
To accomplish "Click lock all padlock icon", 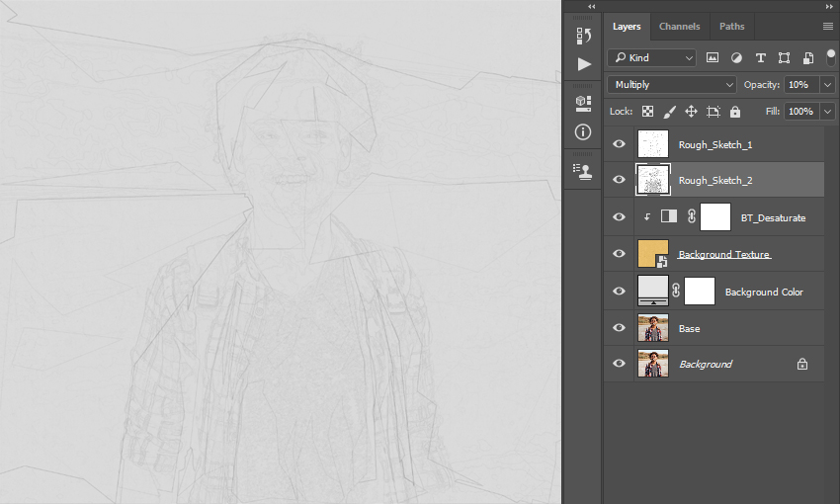I will pos(735,112).
